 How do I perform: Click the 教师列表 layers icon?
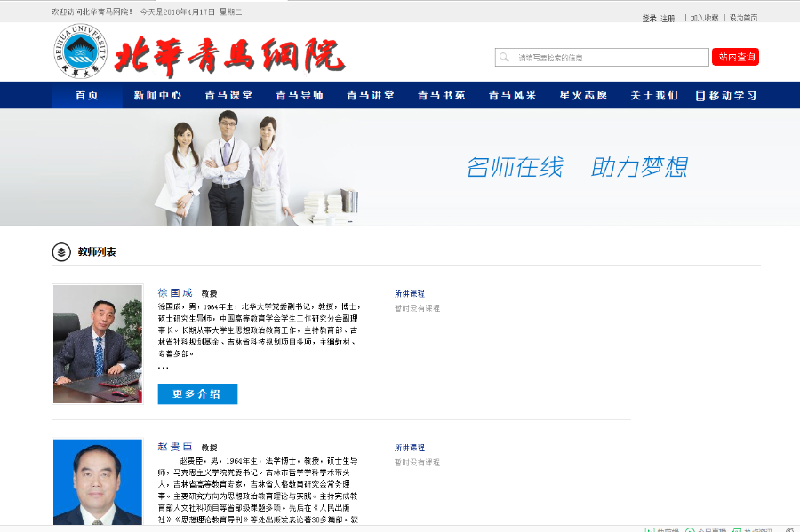61,251
